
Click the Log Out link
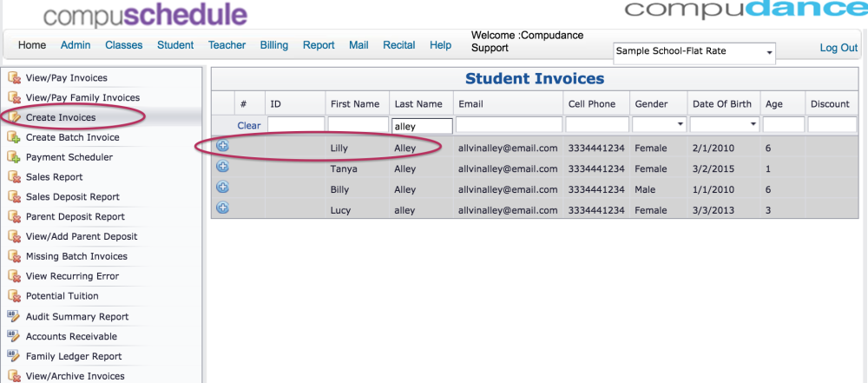click(x=838, y=48)
